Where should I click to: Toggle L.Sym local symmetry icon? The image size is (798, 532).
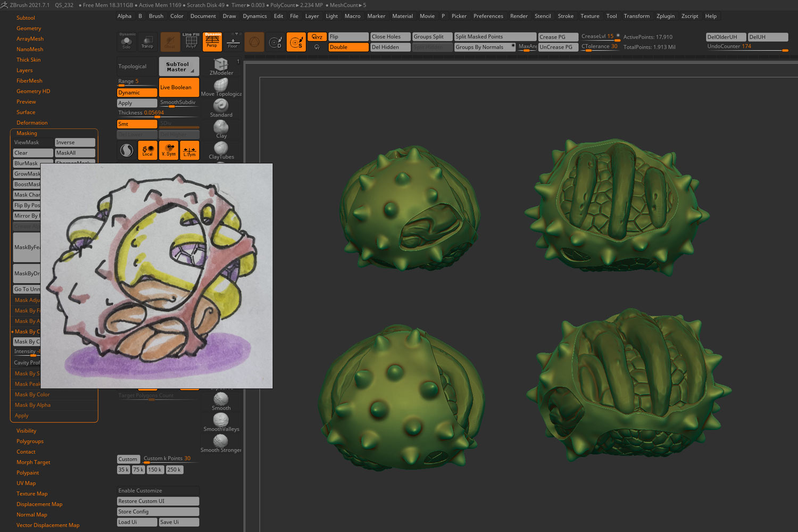189,151
